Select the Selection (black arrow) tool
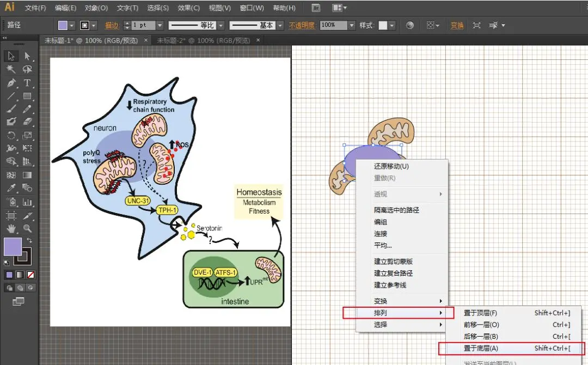The height and width of the screenshot is (365, 588). [11, 56]
